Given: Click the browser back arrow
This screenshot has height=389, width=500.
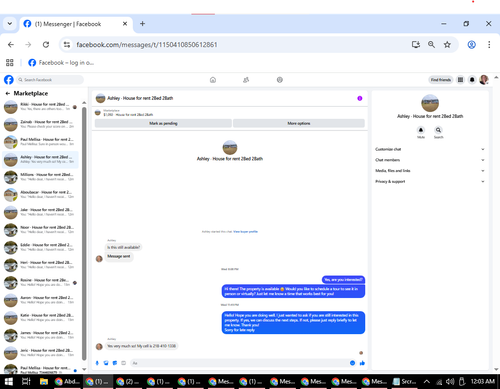Looking at the screenshot, I should (11, 45).
